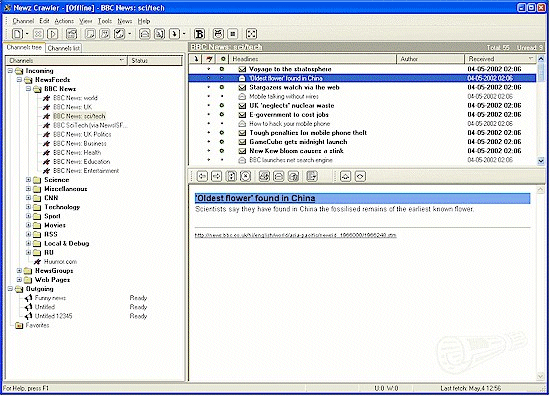The height and width of the screenshot is (396, 550).
Task: Open the Tools menu
Action: coord(105,21)
